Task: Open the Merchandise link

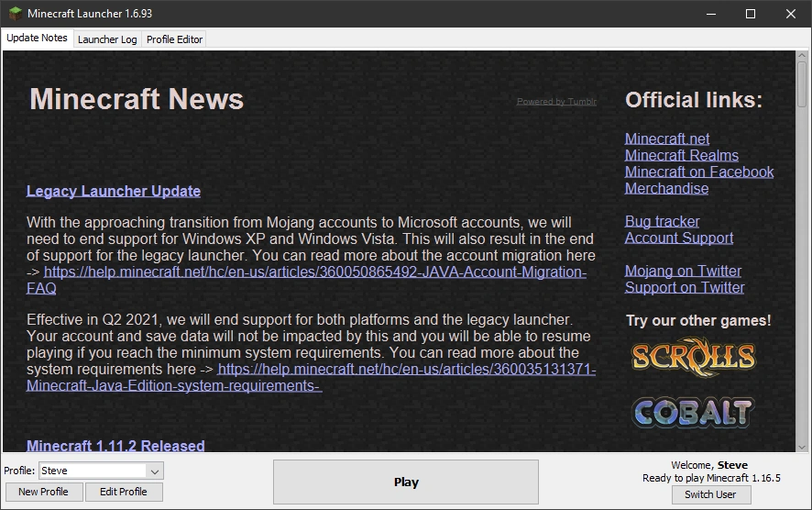Action: point(666,189)
